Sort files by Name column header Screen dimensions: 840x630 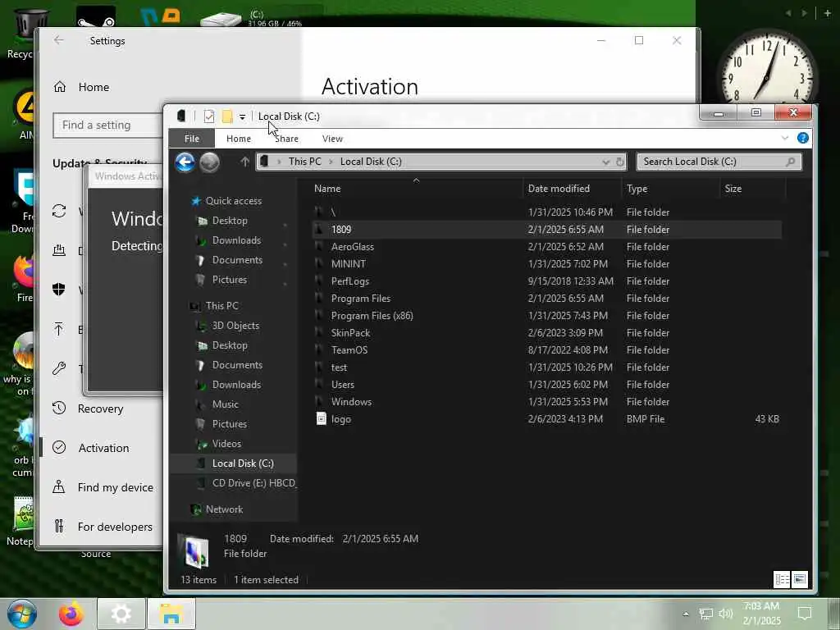pos(326,189)
